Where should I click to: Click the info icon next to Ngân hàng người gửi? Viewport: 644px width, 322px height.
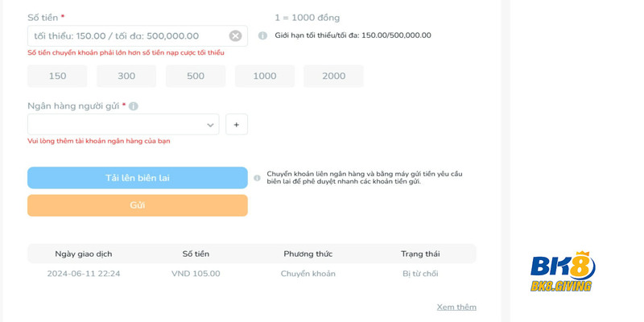134,106
